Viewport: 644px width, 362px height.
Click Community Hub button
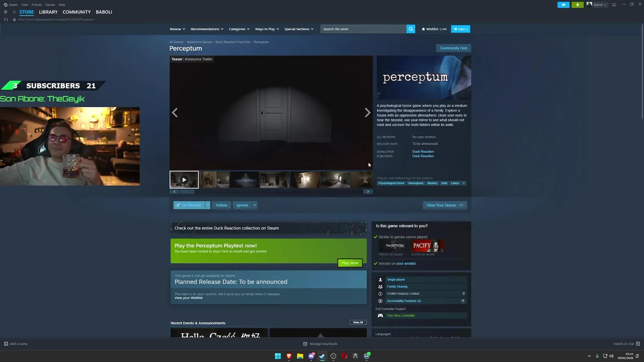click(x=453, y=48)
